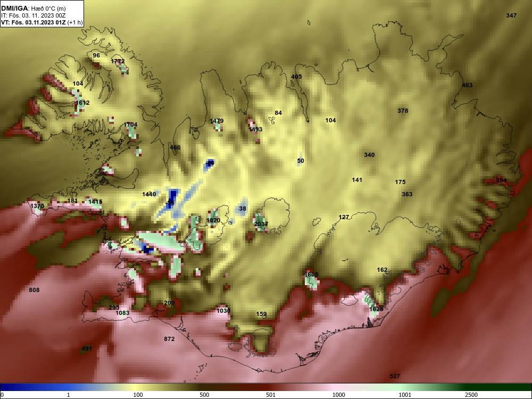Click the 1083 height value

click(122, 313)
